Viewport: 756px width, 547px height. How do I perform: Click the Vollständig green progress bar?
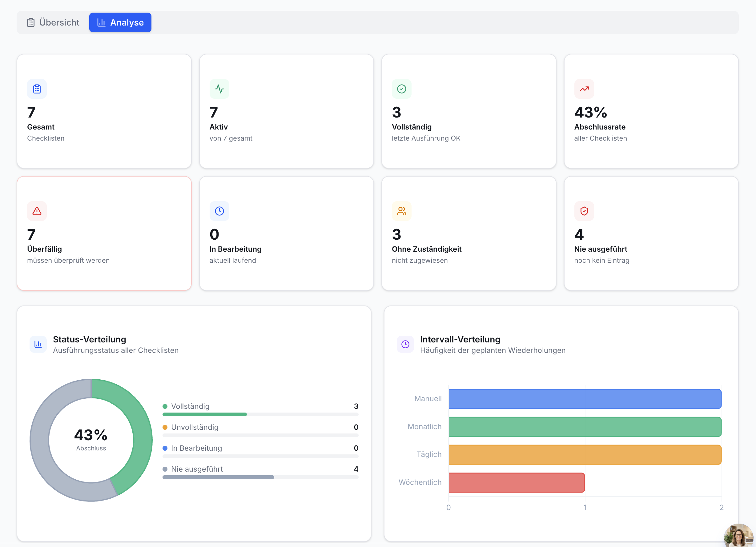tap(204, 415)
